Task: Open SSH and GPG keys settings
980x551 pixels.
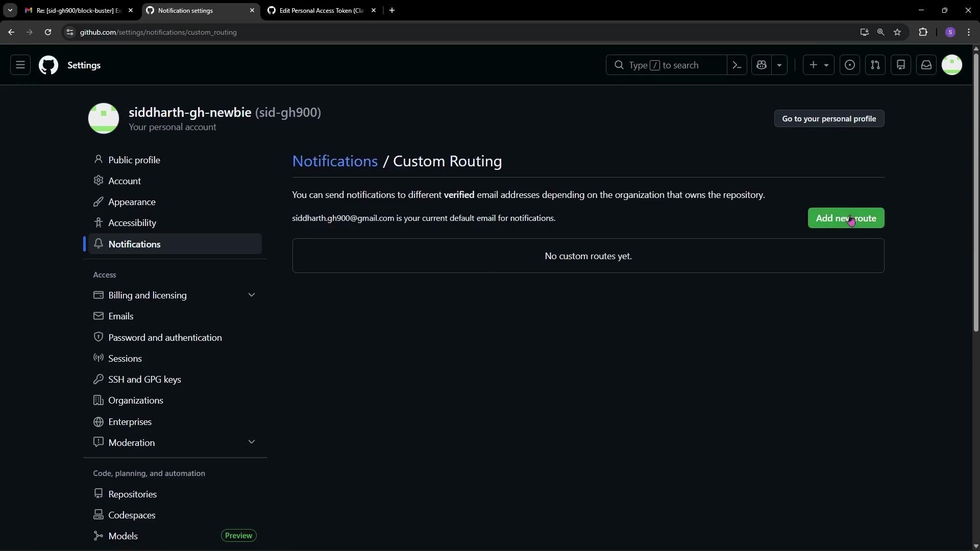Action: click(175, 380)
